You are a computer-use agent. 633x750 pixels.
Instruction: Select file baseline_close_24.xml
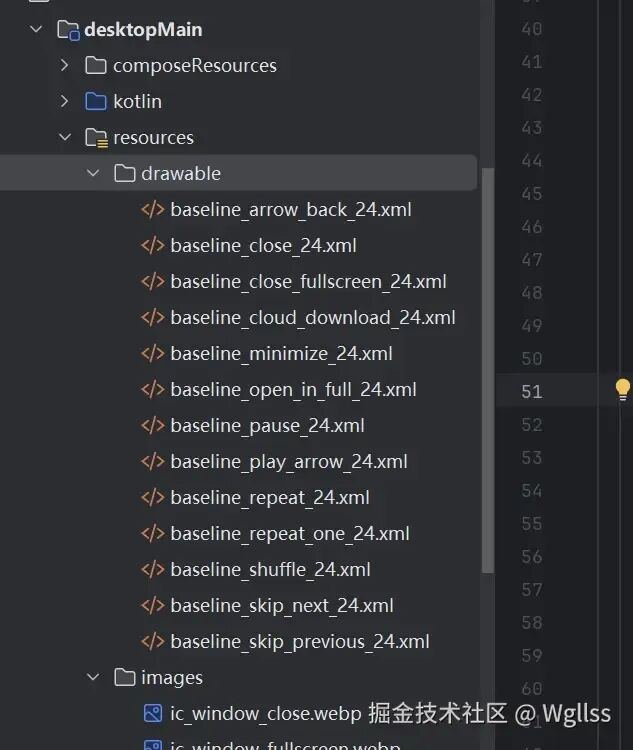(x=263, y=246)
